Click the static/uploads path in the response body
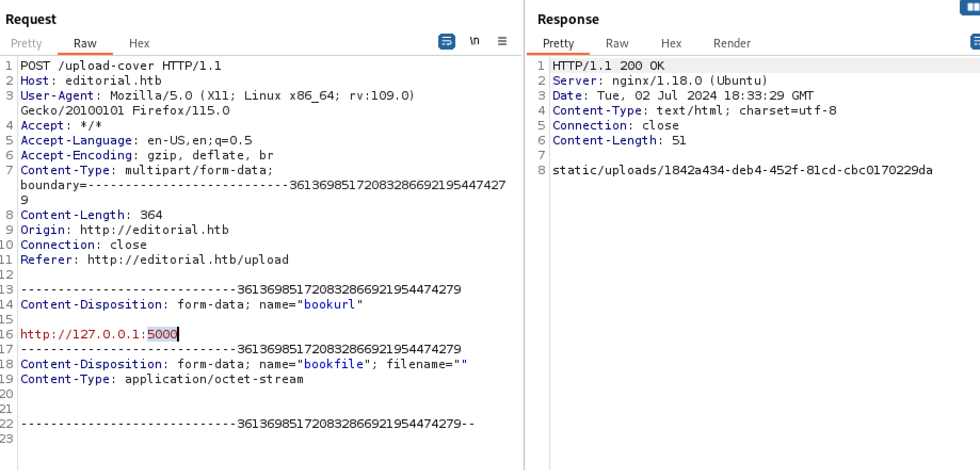This screenshot has height=470, width=980. [742, 170]
